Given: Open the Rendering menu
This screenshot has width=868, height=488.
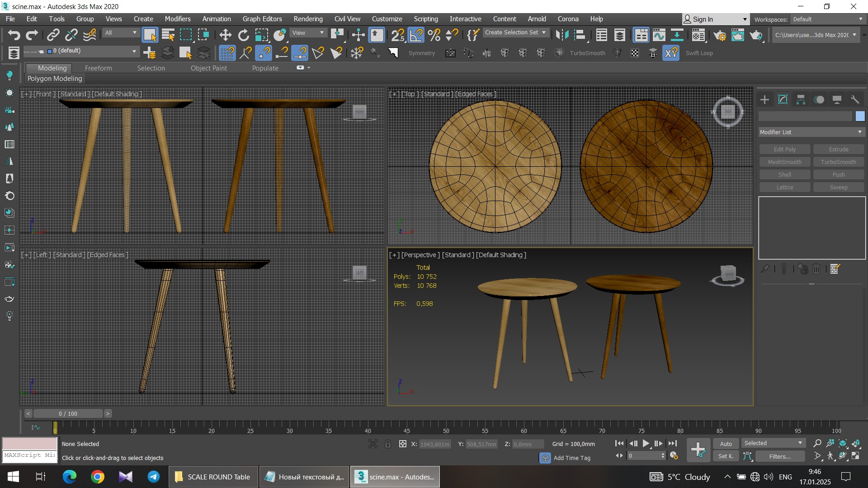Looking at the screenshot, I should click(308, 19).
